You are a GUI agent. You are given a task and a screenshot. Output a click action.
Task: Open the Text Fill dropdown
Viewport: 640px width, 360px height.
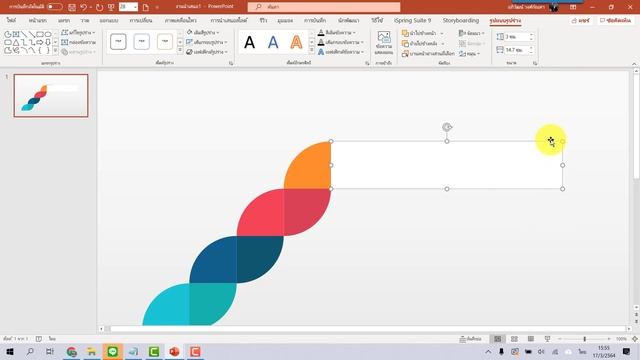[337, 32]
